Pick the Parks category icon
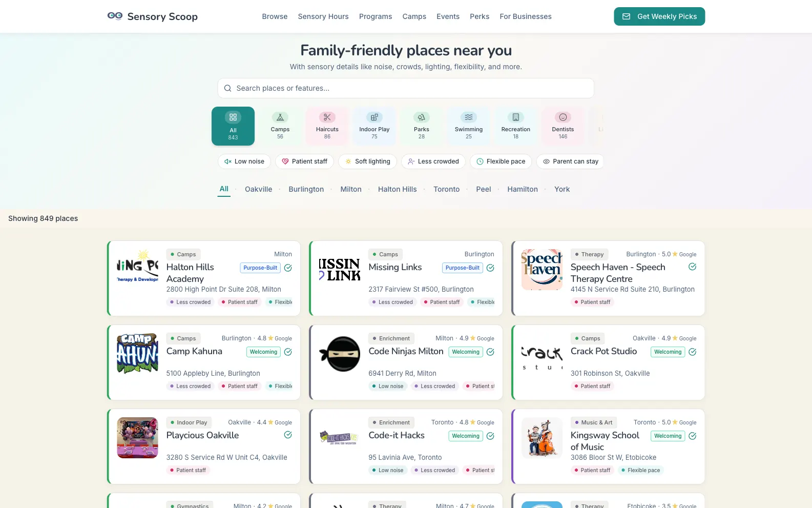This screenshot has height=508, width=812. click(x=422, y=117)
